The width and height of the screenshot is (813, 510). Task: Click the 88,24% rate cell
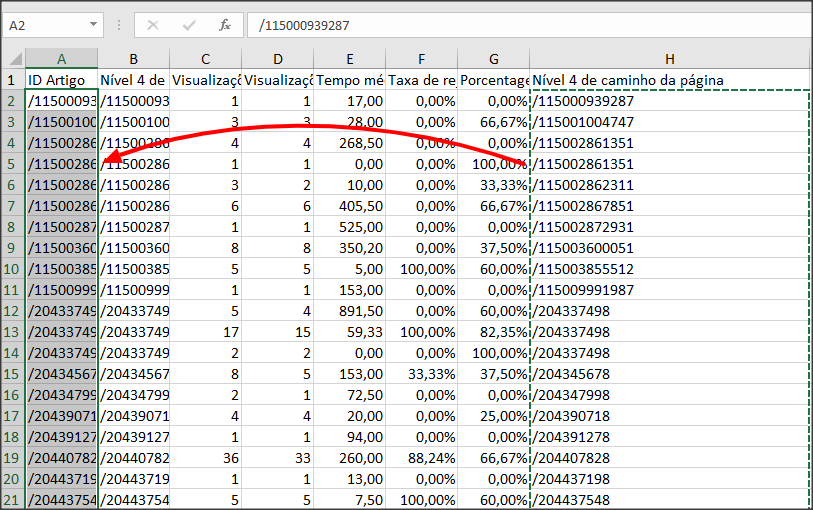(422, 458)
